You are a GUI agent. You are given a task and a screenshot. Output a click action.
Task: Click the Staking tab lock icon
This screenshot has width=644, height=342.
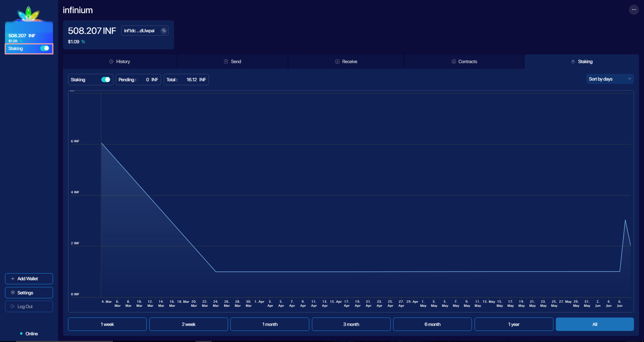573,62
